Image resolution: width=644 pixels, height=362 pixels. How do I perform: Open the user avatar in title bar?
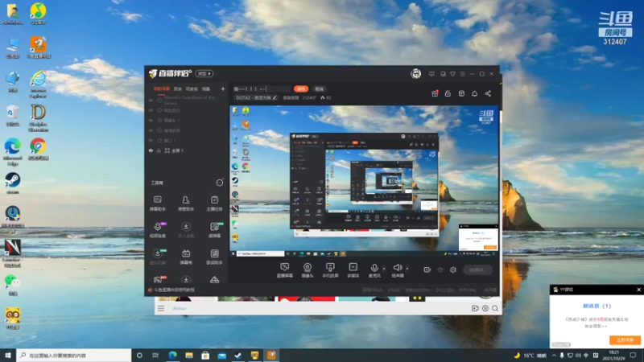415,74
